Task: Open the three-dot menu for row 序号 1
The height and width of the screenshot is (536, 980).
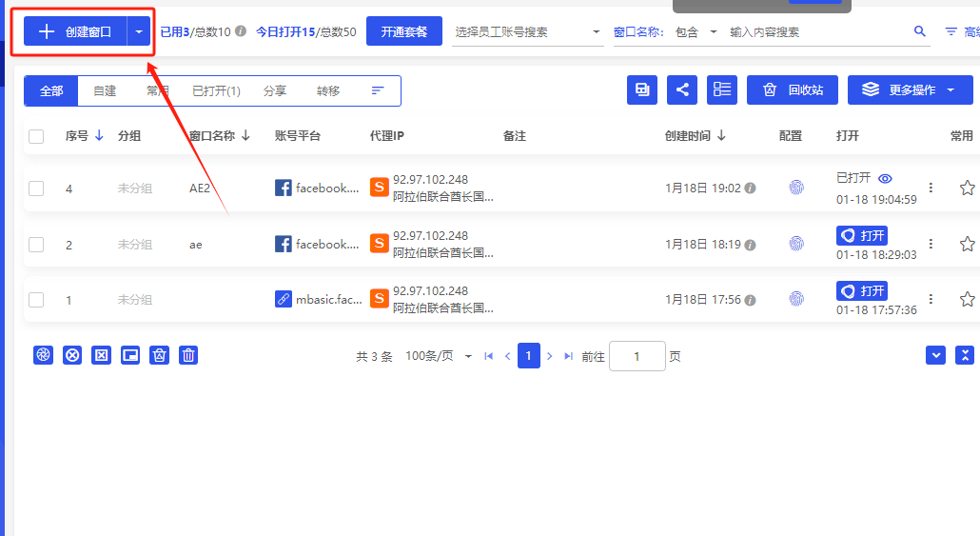Action: [931, 299]
